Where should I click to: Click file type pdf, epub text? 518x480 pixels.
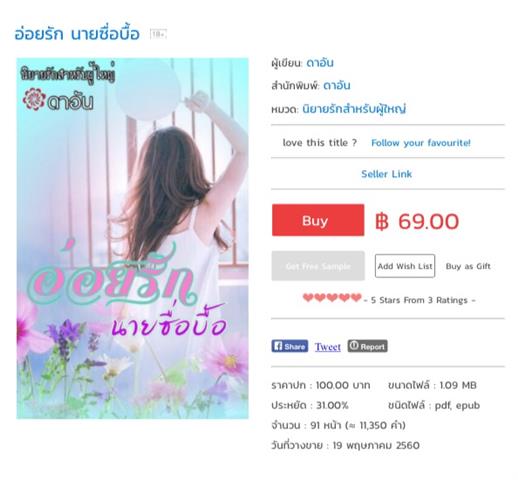coord(457,405)
